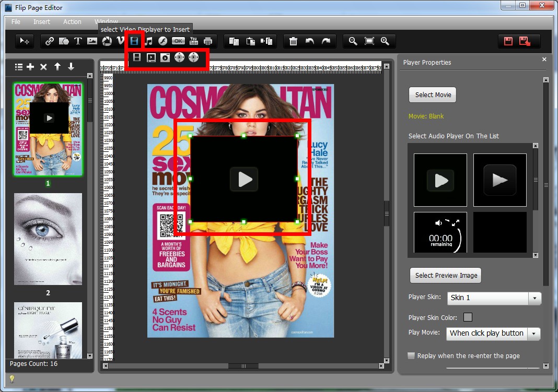This screenshot has width=558, height=392.
Task: Choose the fourth round video displayer
Action: click(179, 57)
